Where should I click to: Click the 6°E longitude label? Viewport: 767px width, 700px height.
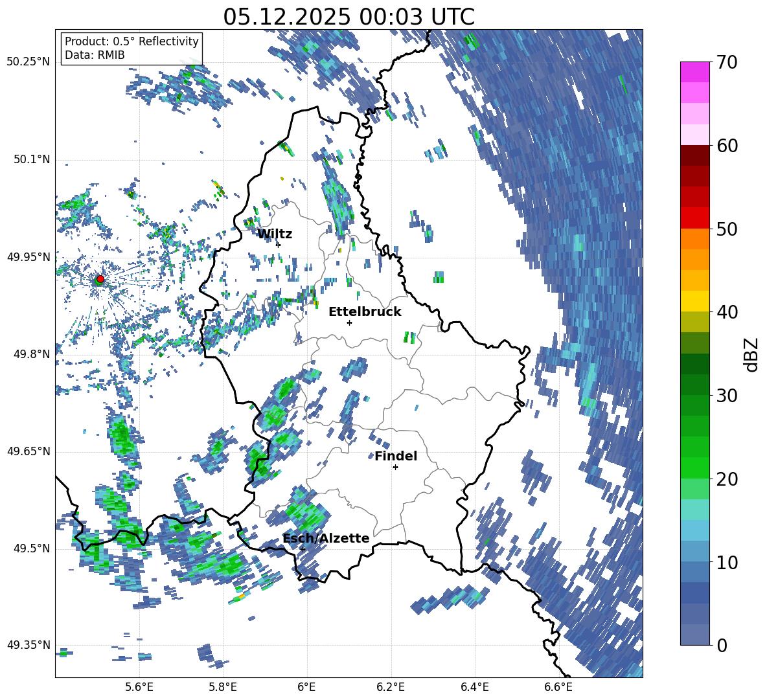306,687
